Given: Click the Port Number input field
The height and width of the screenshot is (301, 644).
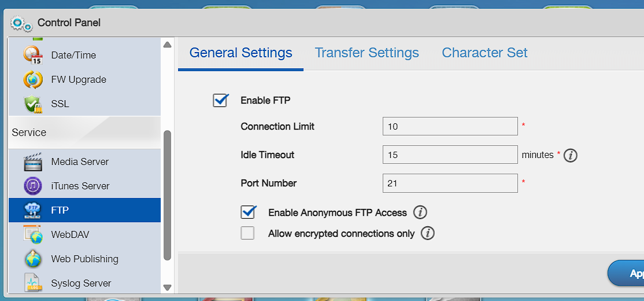Looking at the screenshot, I should tap(450, 183).
